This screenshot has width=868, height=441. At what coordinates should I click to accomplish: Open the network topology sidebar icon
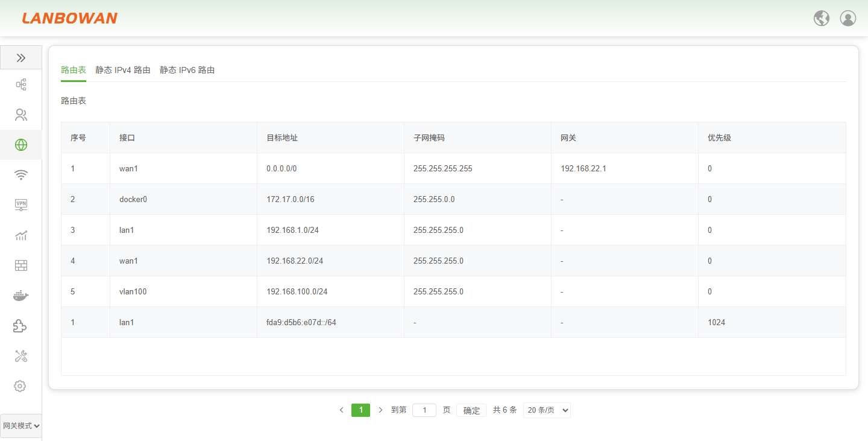[21, 84]
